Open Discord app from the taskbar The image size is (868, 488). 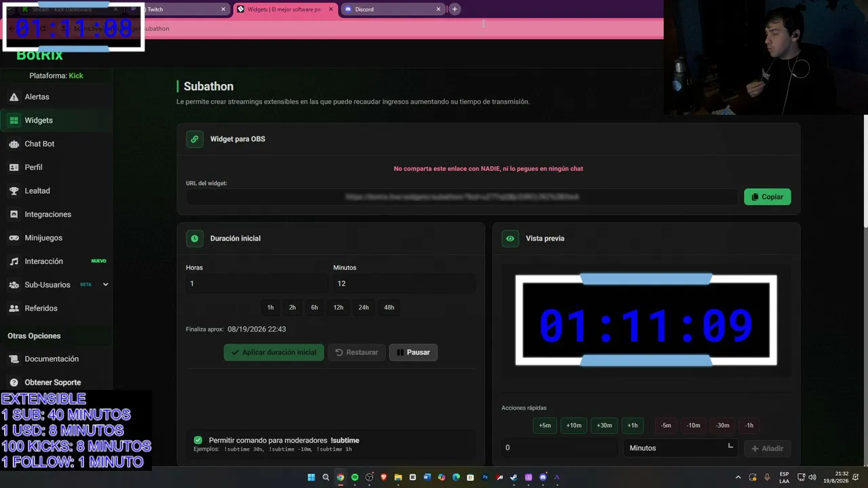point(542,477)
